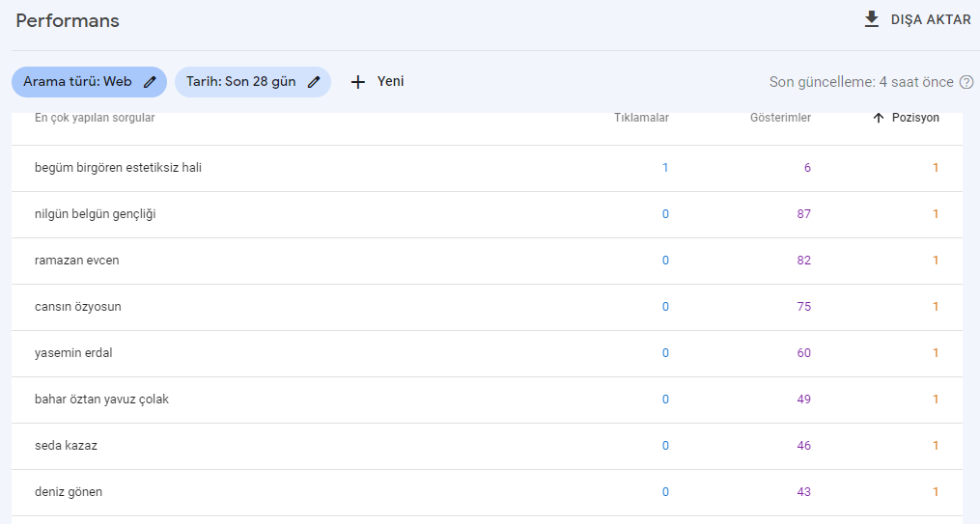
Task: Sort by the Gösterimler column header
Action: [x=781, y=118]
